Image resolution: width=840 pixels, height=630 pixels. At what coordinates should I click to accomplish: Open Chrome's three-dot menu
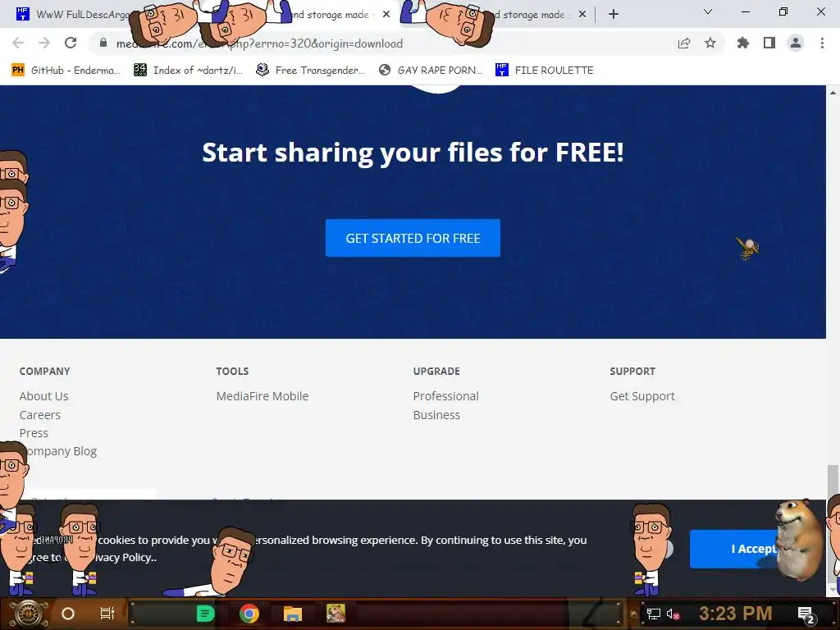click(822, 43)
